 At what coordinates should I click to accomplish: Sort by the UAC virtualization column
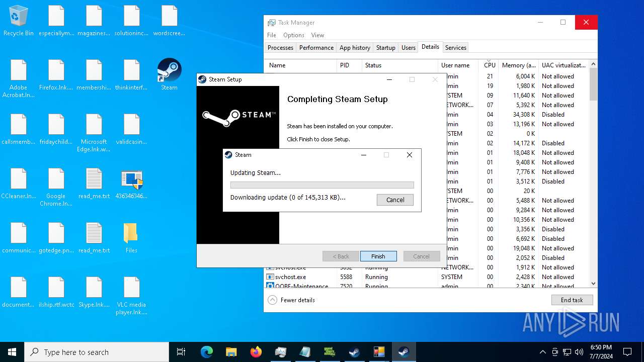click(x=563, y=65)
